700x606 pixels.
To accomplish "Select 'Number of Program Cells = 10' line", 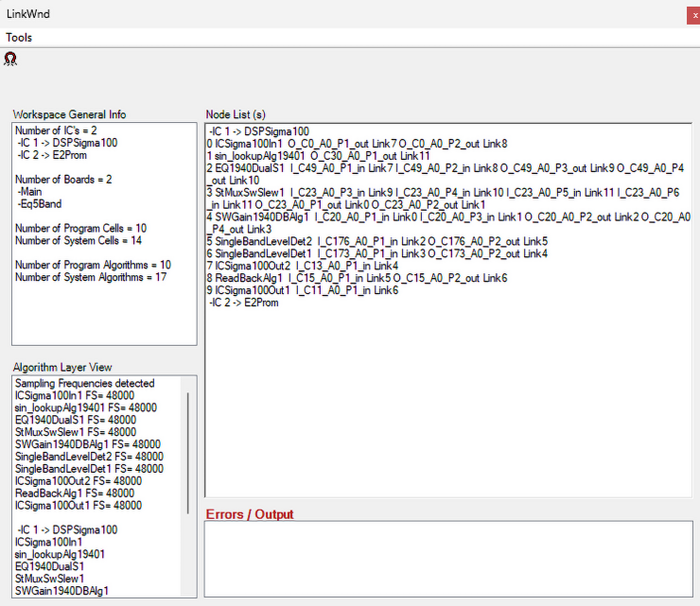I will [x=81, y=228].
